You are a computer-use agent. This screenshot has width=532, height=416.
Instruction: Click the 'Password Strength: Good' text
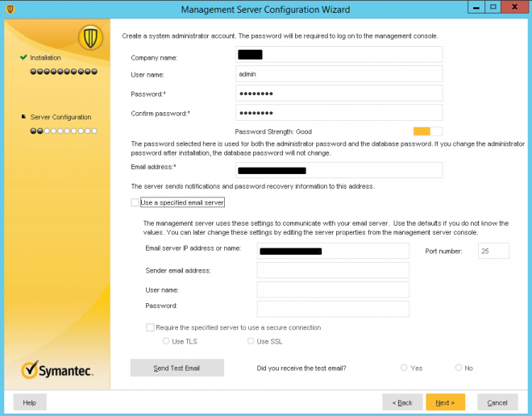pyautogui.click(x=273, y=131)
